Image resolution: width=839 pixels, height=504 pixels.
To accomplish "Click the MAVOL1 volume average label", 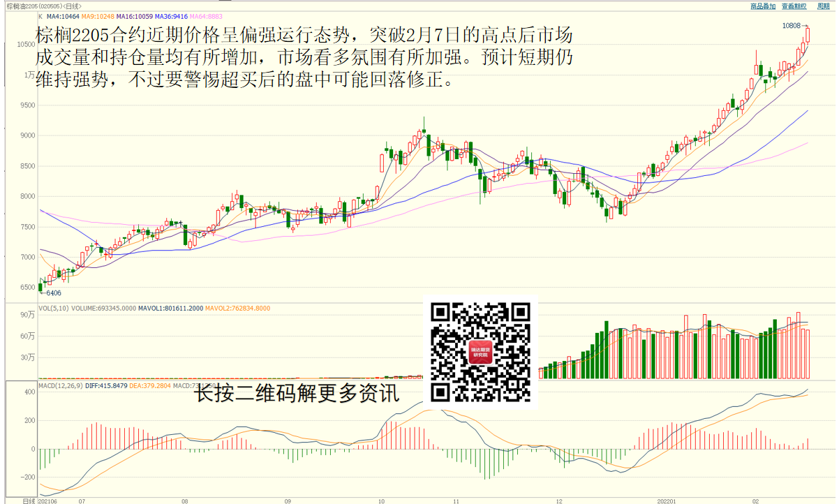I will click(x=170, y=309).
